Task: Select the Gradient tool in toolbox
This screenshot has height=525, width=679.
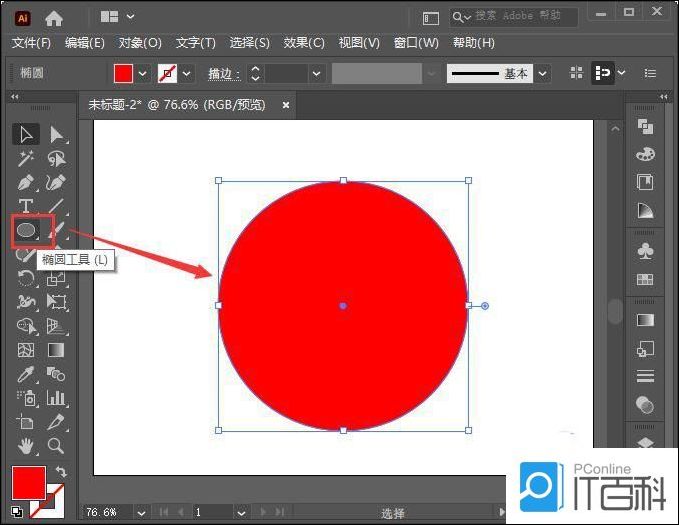Action: pos(56,350)
